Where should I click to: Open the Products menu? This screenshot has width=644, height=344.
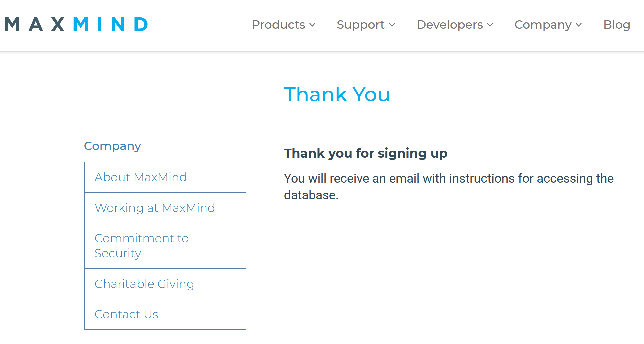[279, 25]
